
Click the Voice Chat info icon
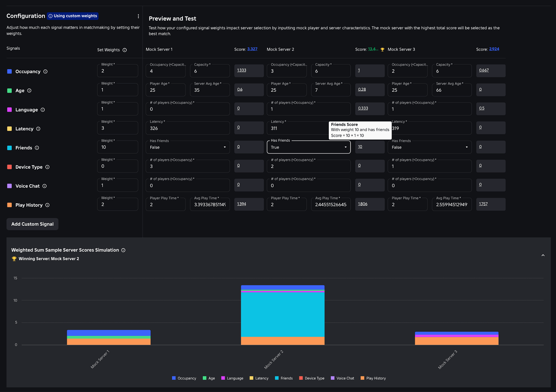[x=44, y=186]
